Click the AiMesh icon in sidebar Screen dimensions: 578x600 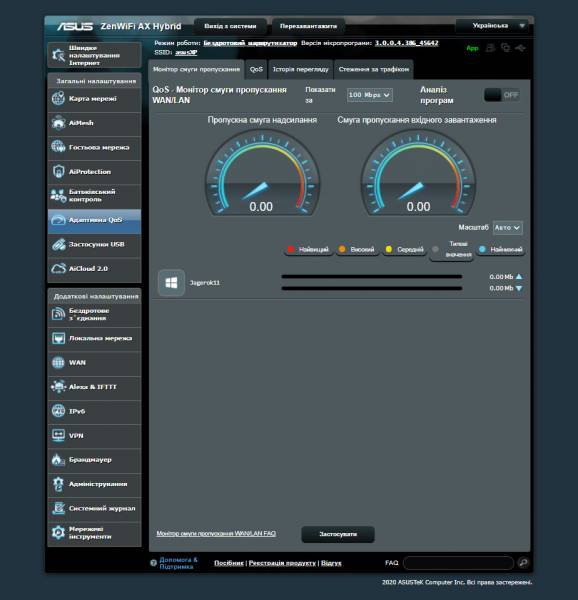58,123
